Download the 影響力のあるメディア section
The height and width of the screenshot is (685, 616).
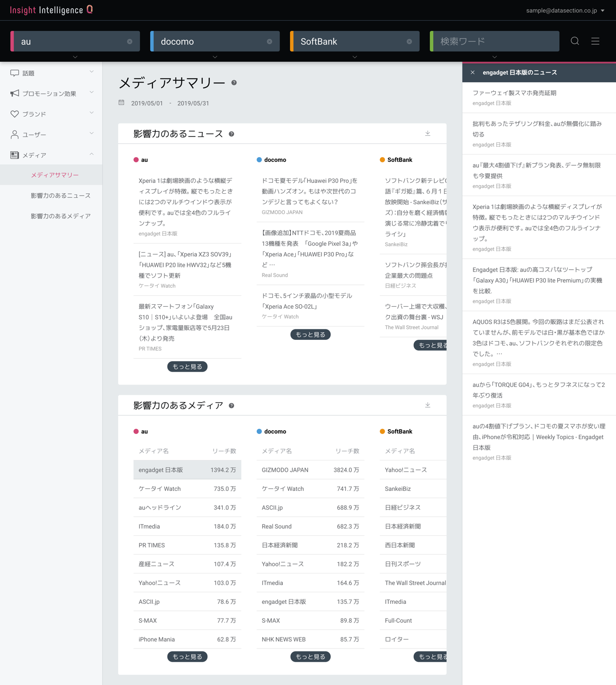[428, 405]
